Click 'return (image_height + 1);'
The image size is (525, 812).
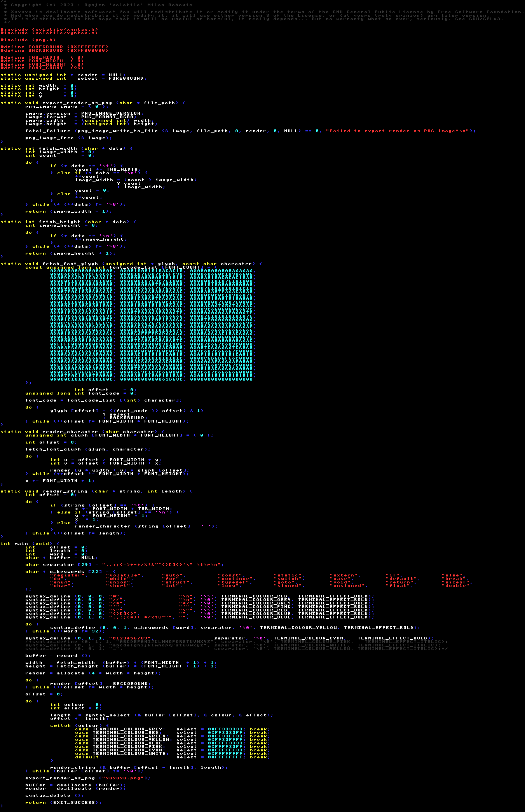coord(70,253)
